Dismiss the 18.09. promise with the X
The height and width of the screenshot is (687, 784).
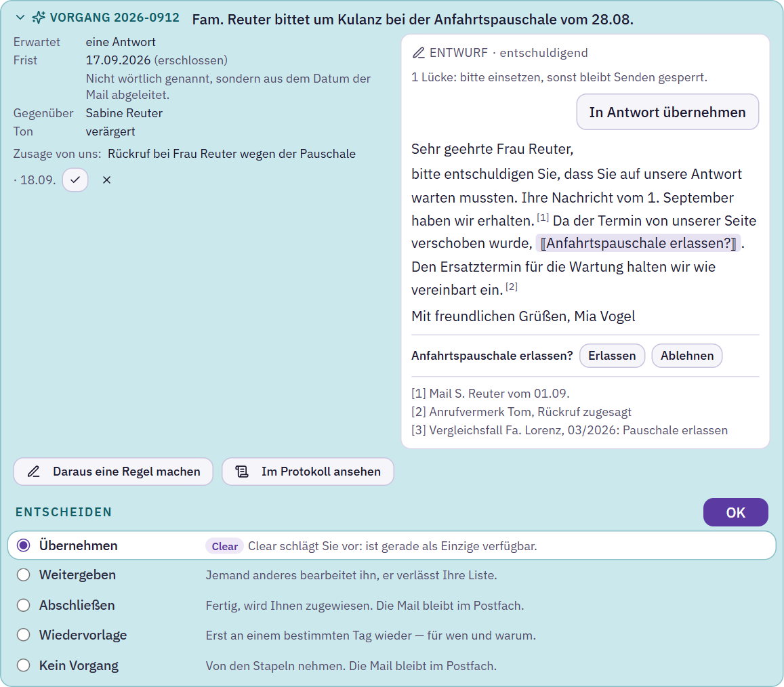coord(106,180)
